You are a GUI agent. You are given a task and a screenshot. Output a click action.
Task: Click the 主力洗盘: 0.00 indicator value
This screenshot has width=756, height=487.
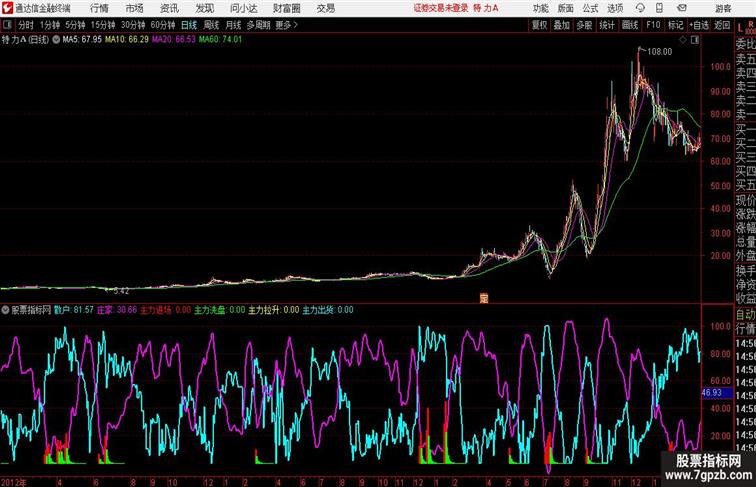[x=219, y=310]
